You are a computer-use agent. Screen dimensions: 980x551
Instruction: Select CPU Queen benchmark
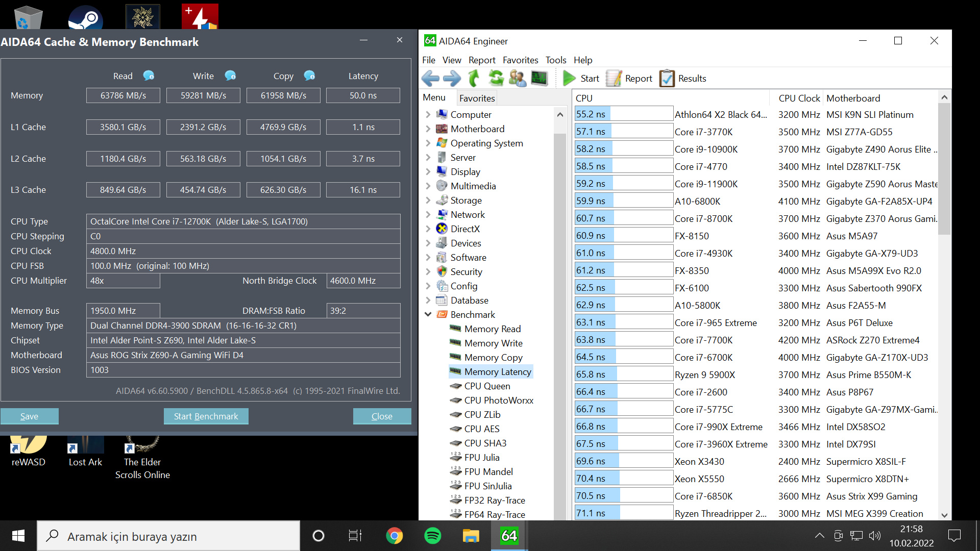487,386
